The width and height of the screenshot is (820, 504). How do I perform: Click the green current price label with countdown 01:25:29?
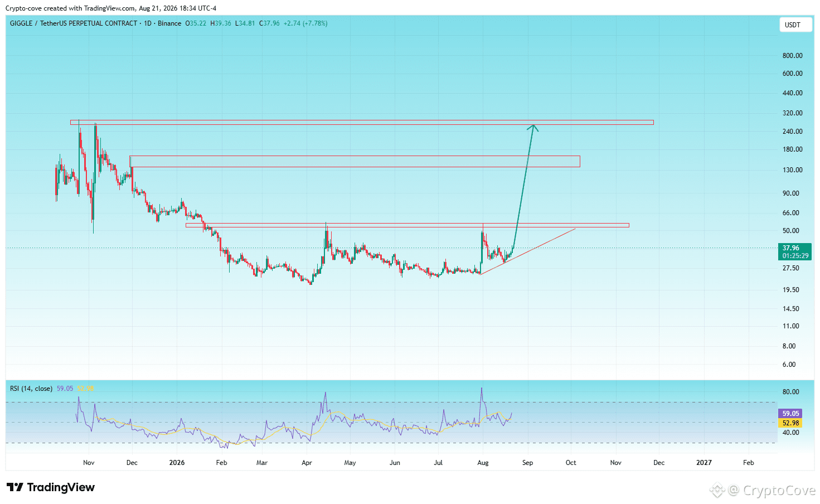(x=794, y=251)
